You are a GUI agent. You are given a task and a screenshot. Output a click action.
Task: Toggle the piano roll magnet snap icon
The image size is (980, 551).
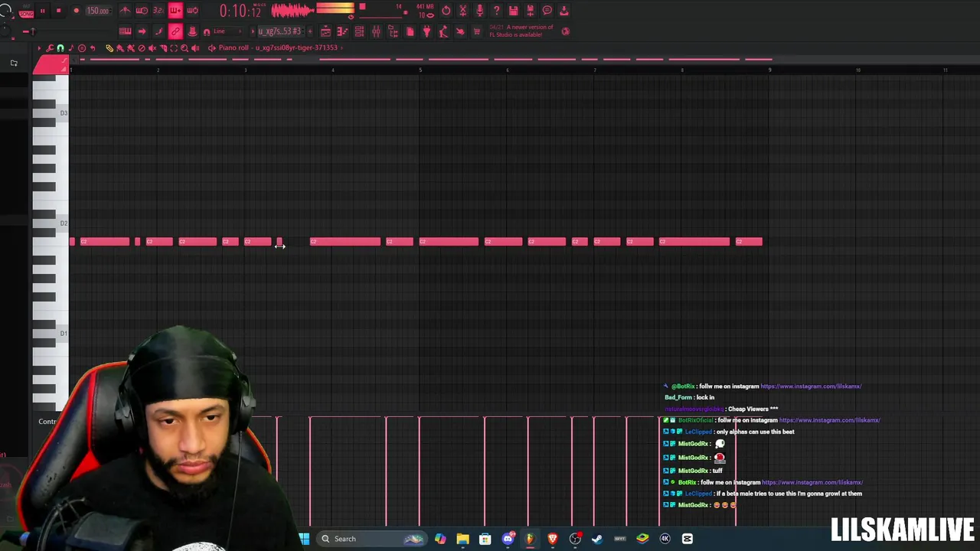tap(60, 48)
